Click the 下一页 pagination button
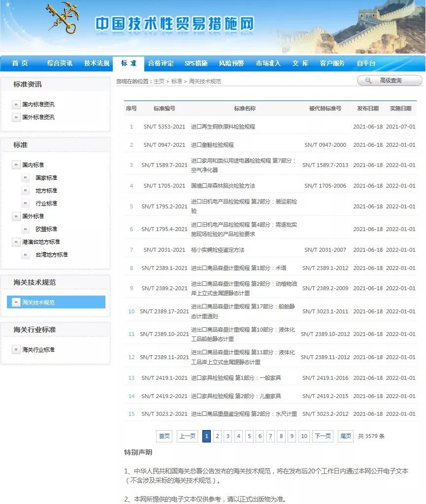This screenshot has width=426, height=504. click(x=323, y=436)
